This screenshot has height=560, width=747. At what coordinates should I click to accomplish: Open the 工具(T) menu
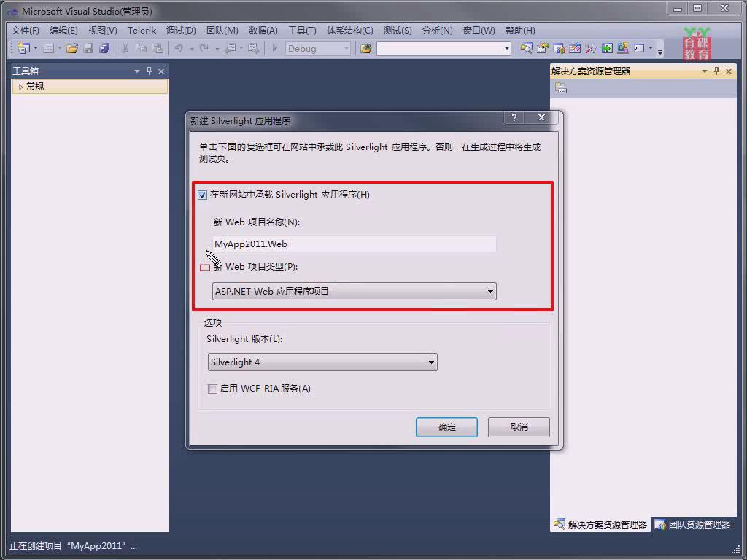pos(302,31)
